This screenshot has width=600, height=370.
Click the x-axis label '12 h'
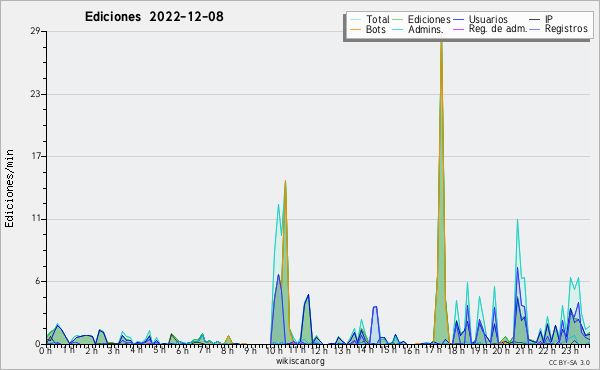tap(320, 351)
